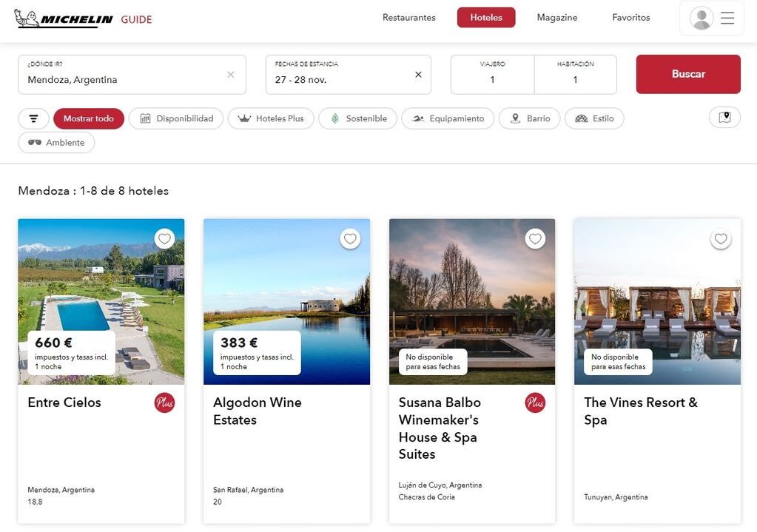The image size is (757, 532).
Task: Favorite the Algodon Wine Estates hotel
Action: (350, 239)
